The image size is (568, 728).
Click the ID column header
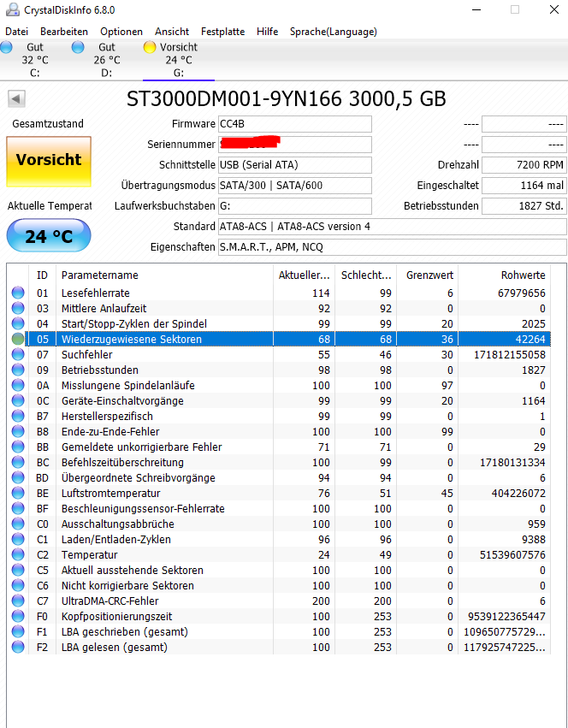42,275
